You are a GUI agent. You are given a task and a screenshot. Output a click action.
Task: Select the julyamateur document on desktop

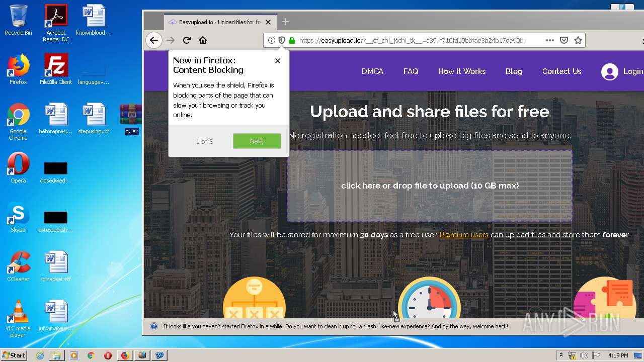56,316
